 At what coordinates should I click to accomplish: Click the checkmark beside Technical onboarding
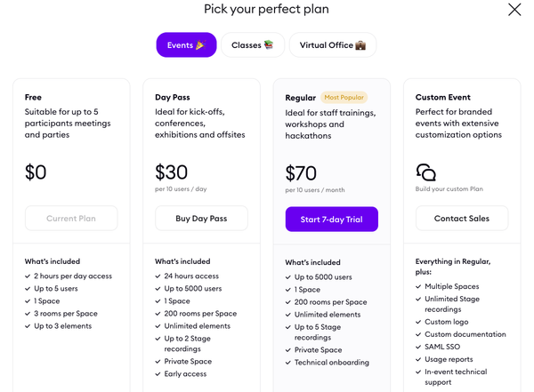pyautogui.click(x=288, y=363)
